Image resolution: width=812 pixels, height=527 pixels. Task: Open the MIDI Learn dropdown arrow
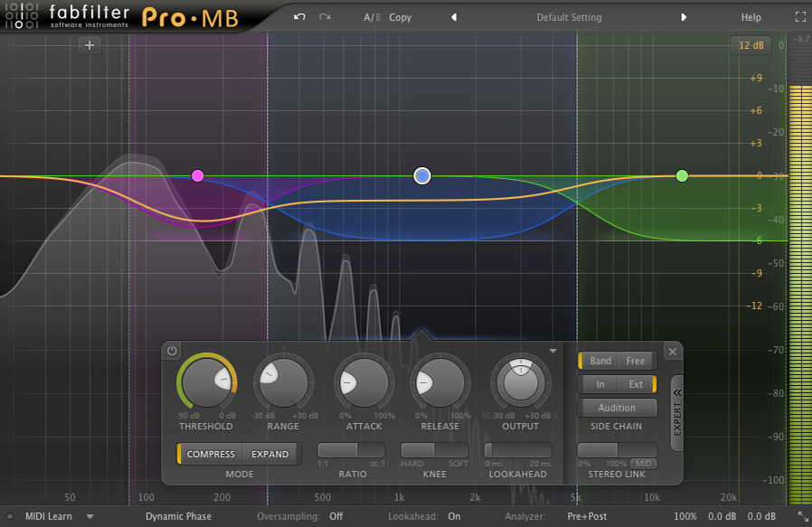[90, 516]
